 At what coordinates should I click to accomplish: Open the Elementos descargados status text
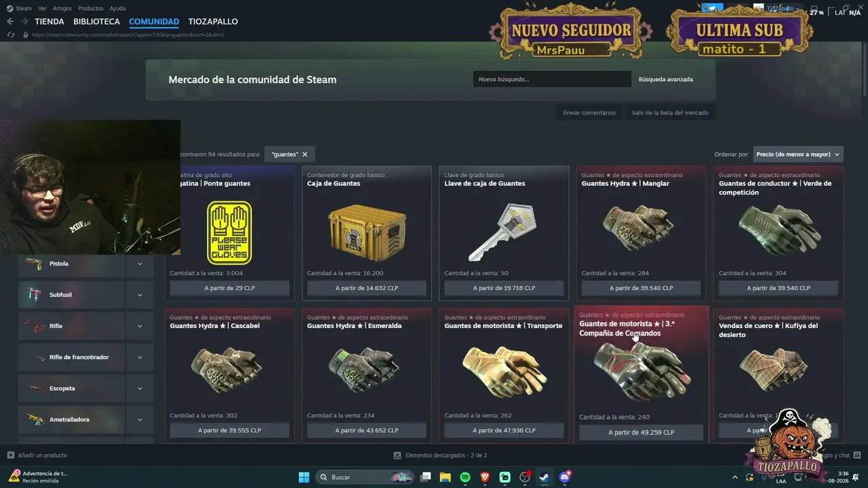(446, 455)
